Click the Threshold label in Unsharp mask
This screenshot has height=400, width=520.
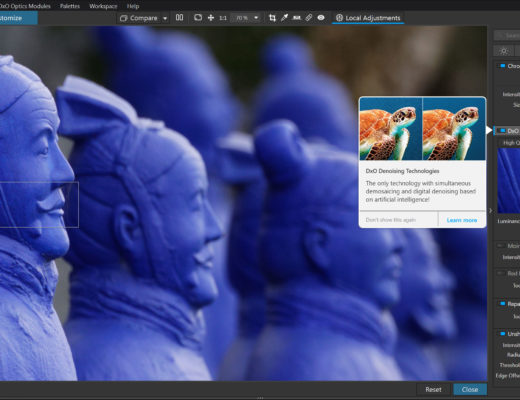click(x=509, y=365)
